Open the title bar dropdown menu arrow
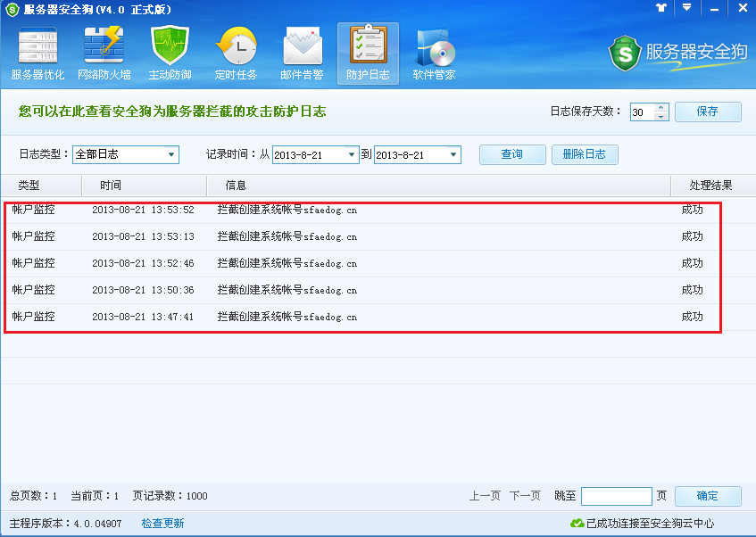Image resolution: width=756 pixels, height=537 pixels. (x=687, y=8)
